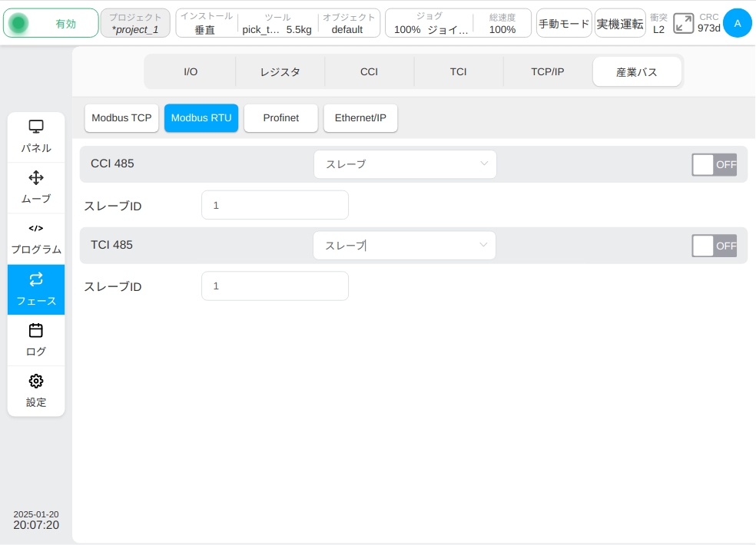Screen dimensions: 756x545
Task: Click the ツール pick_t… 5.5kg setting
Action: [277, 23]
